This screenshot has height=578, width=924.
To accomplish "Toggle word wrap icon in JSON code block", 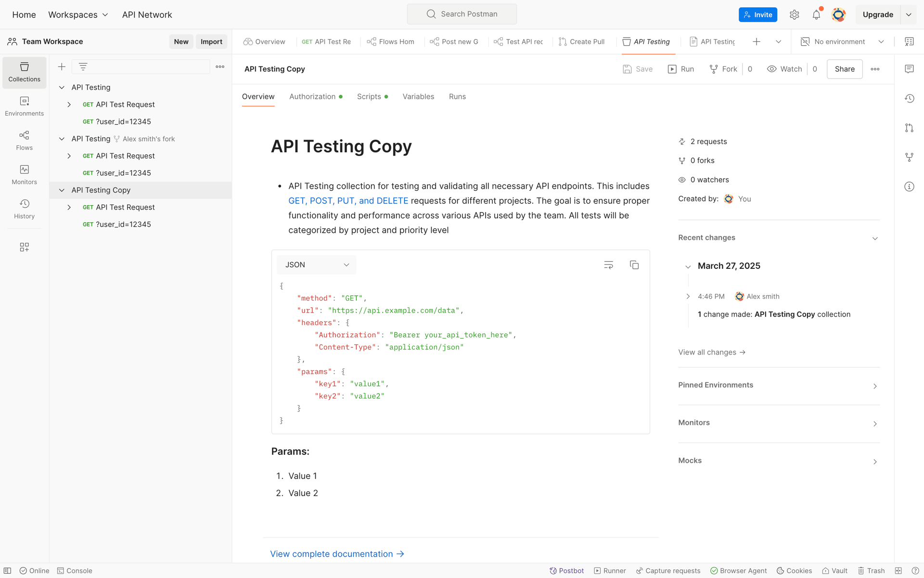I will tap(608, 265).
